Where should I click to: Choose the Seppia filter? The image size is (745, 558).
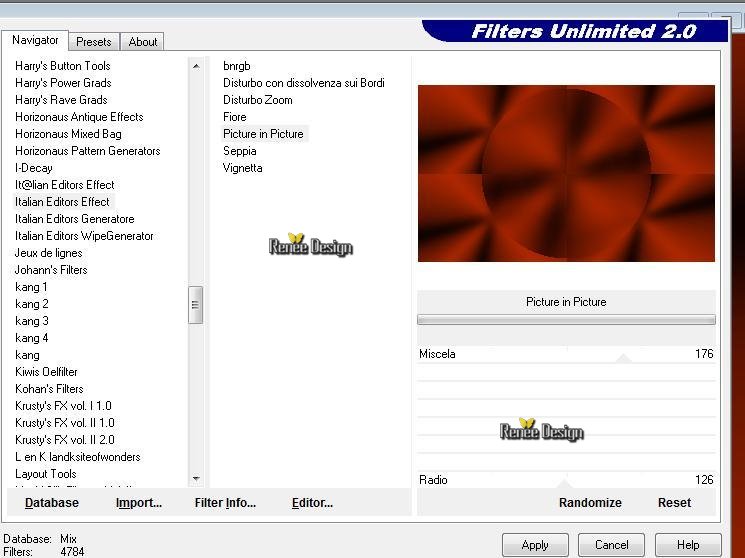[239, 151]
